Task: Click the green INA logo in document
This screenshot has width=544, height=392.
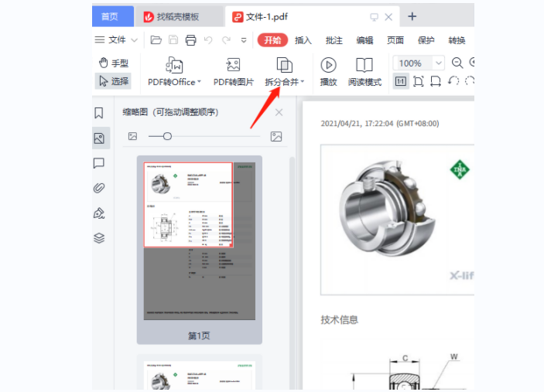Action: click(460, 170)
